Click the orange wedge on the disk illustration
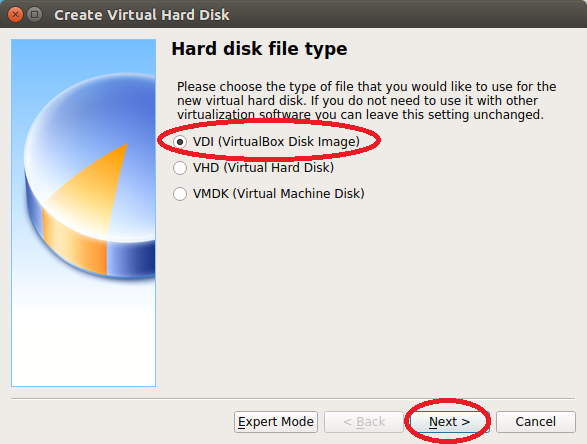The image size is (587, 444). point(99,187)
